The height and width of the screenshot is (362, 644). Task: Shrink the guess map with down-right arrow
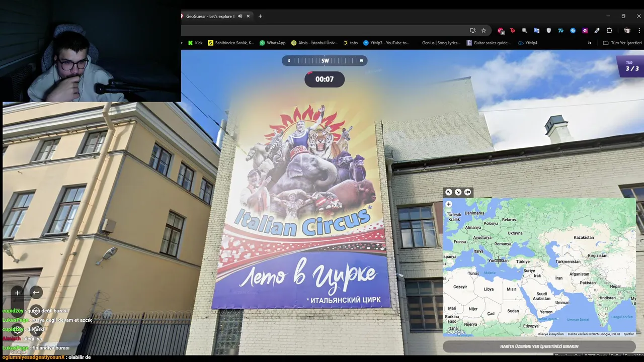coord(458,192)
